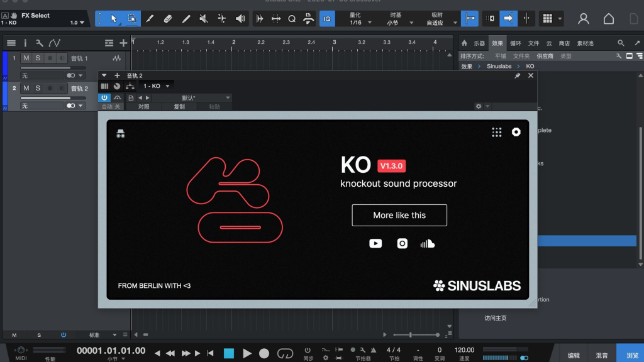Click the More like this button
The height and width of the screenshot is (362, 644).
[x=399, y=215]
